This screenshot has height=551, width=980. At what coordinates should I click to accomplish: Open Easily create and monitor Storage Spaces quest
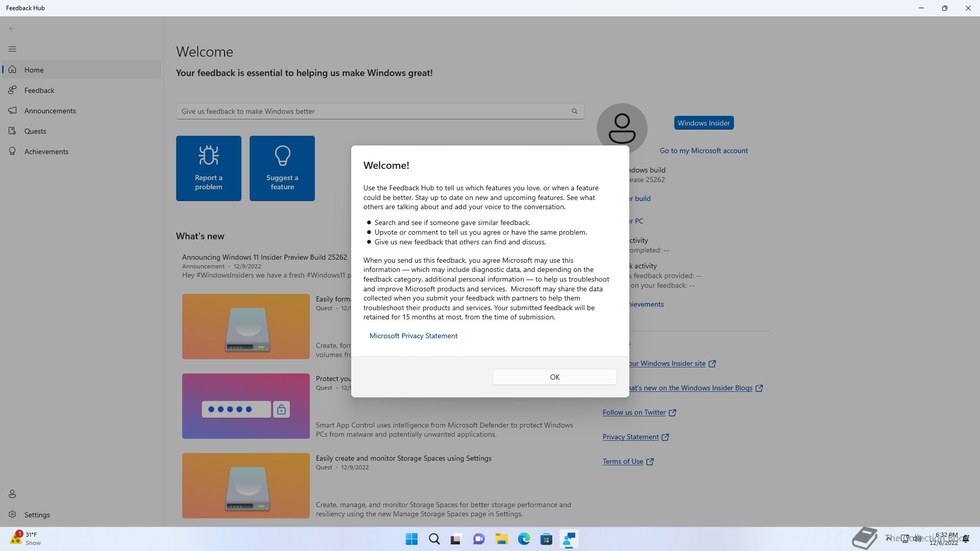tap(404, 458)
